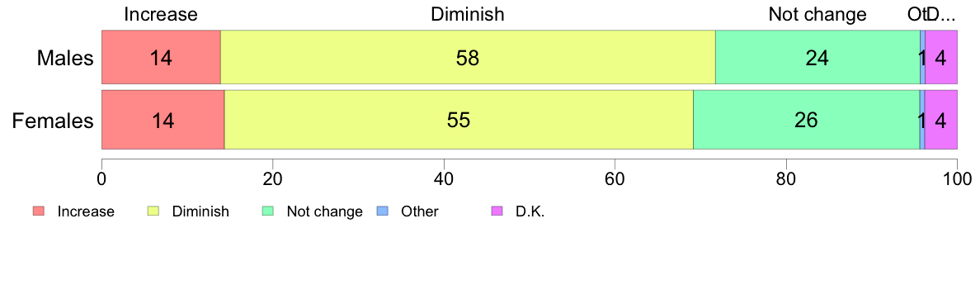Select the Males Not change segment labeled 24
The image size is (980, 304).
(x=817, y=57)
